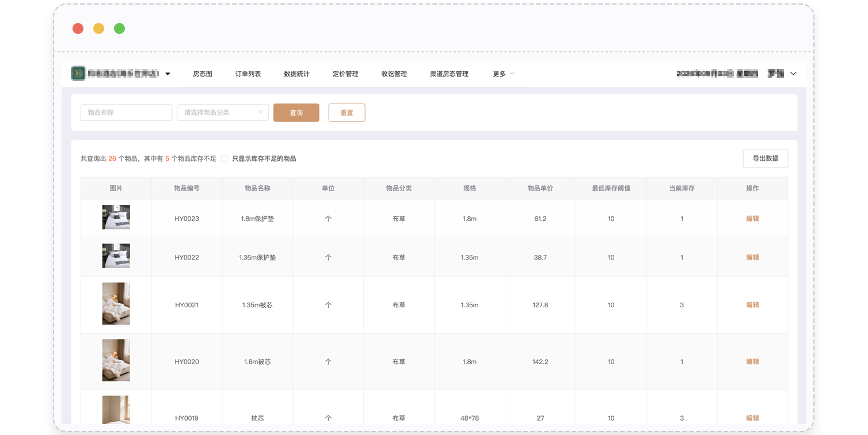The width and height of the screenshot is (868, 435).
Task: Select item name 1.8m保护垫
Action: pos(257,219)
